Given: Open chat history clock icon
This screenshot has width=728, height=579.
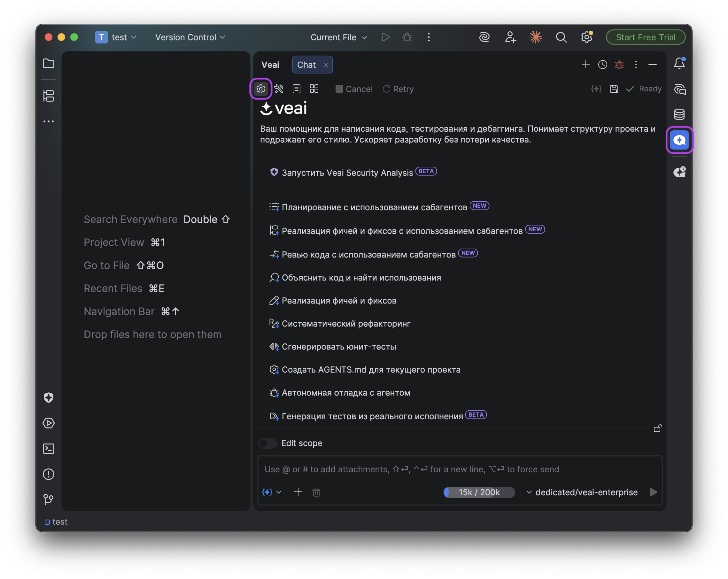Looking at the screenshot, I should coord(602,65).
